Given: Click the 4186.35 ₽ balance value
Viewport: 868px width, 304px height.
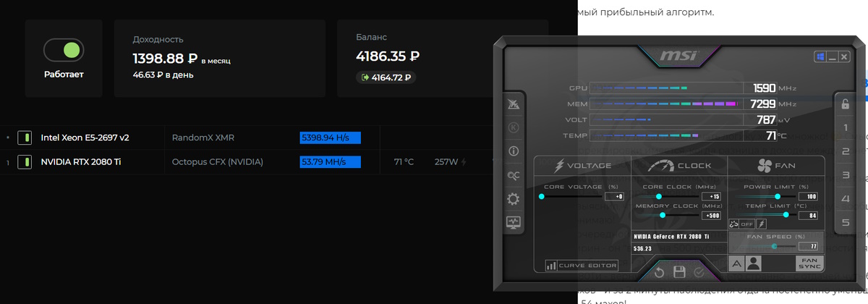Looking at the screenshot, I should 388,55.
